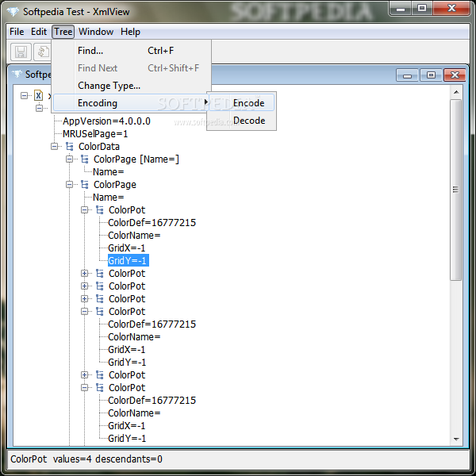Select Decode in the Encoding submenu

pos(242,121)
